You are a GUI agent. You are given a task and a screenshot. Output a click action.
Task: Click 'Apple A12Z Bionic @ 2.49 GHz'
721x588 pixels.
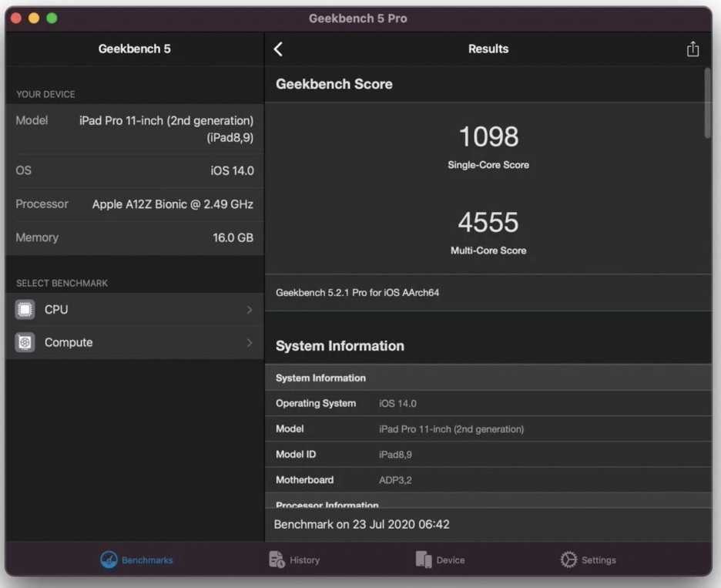pos(173,204)
